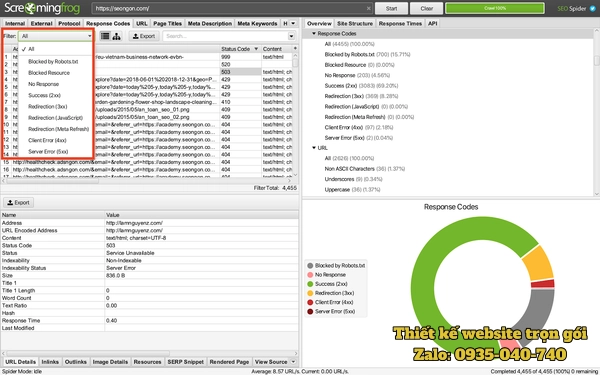Select Underscores (9) overview row

352,179
